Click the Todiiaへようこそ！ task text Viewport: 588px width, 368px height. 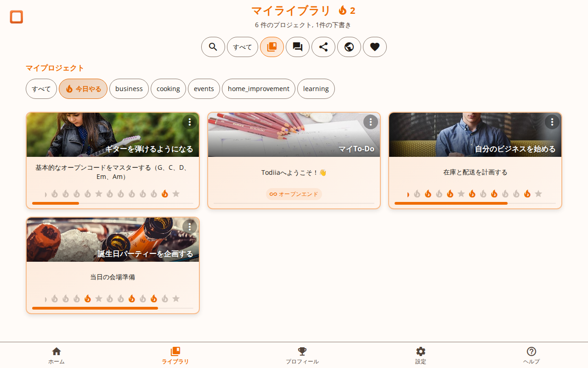tap(294, 172)
